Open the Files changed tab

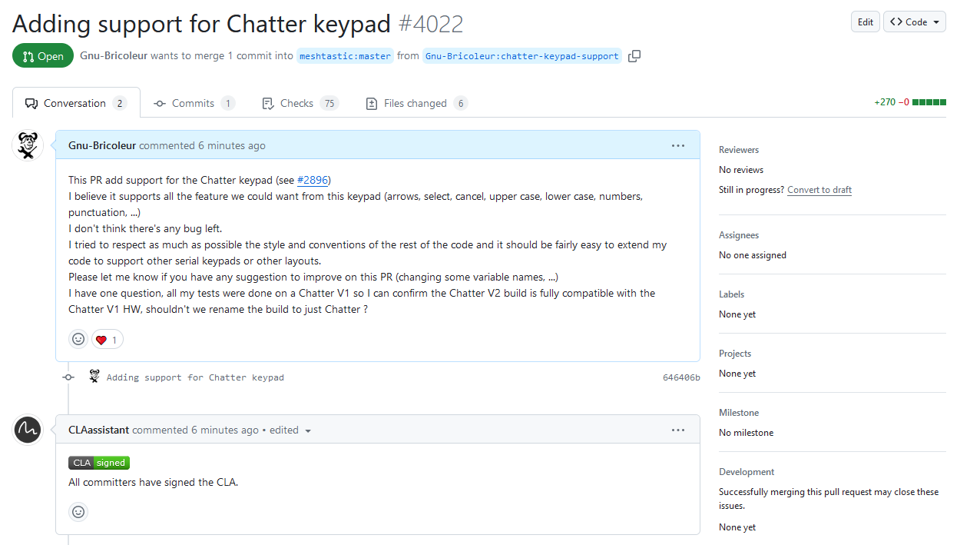(416, 103)
